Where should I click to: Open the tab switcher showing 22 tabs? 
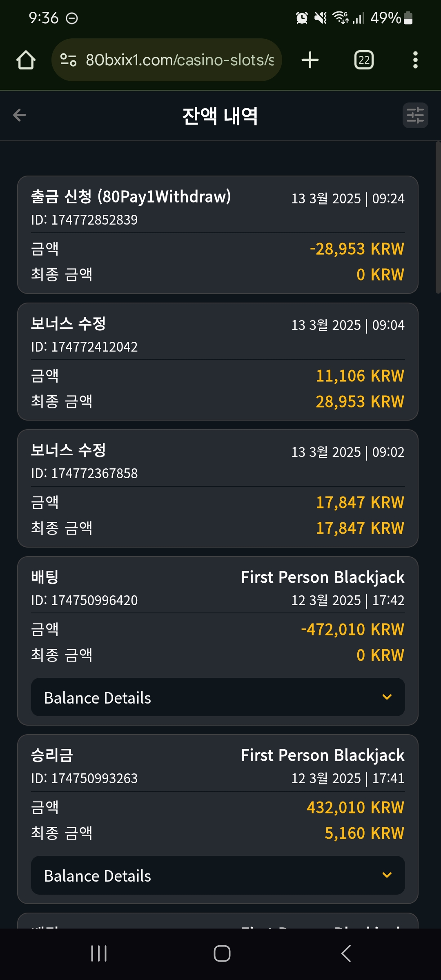point(364,60)
